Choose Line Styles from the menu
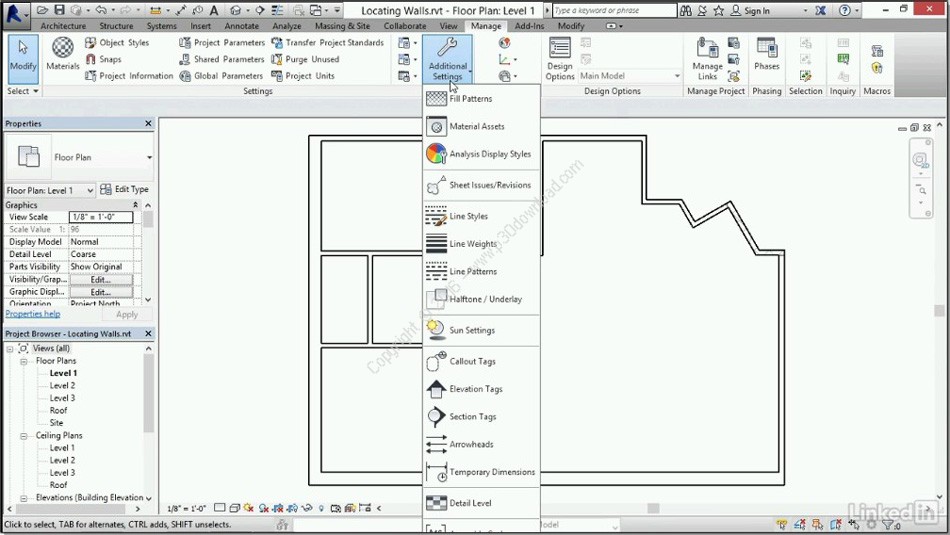 point(480,216)
